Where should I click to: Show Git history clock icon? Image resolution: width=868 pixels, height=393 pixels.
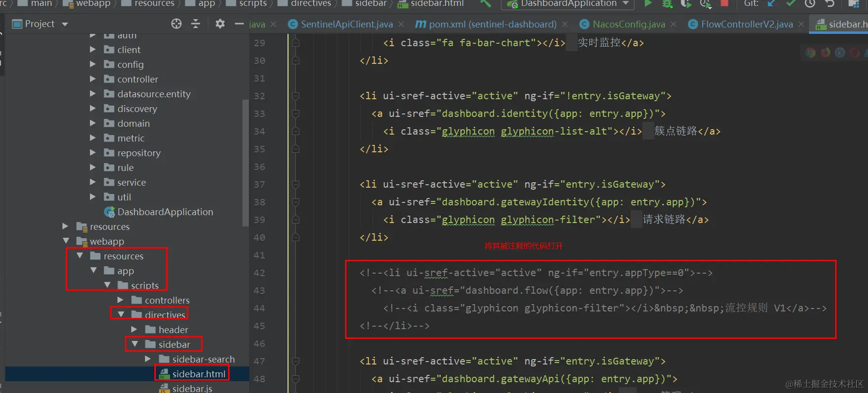click(810, 3)
